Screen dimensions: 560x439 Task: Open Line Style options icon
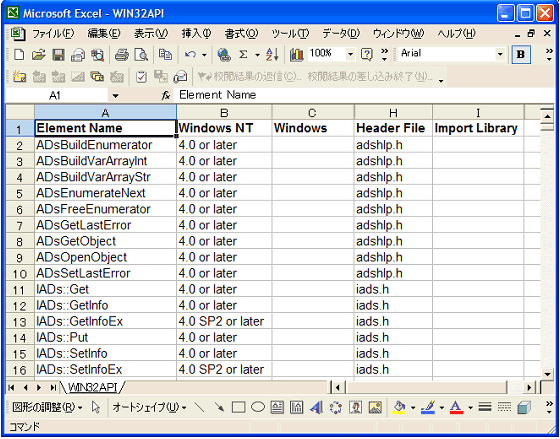coord(485,407)
